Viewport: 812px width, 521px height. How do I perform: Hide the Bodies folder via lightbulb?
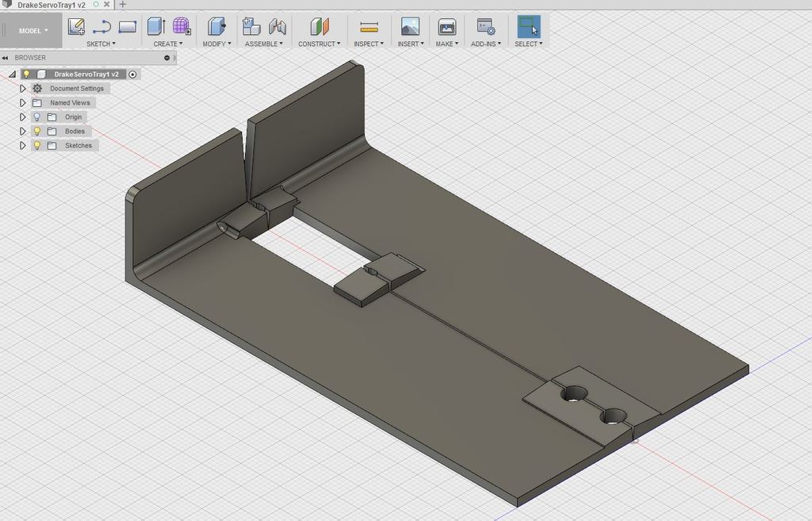point(36,132)
